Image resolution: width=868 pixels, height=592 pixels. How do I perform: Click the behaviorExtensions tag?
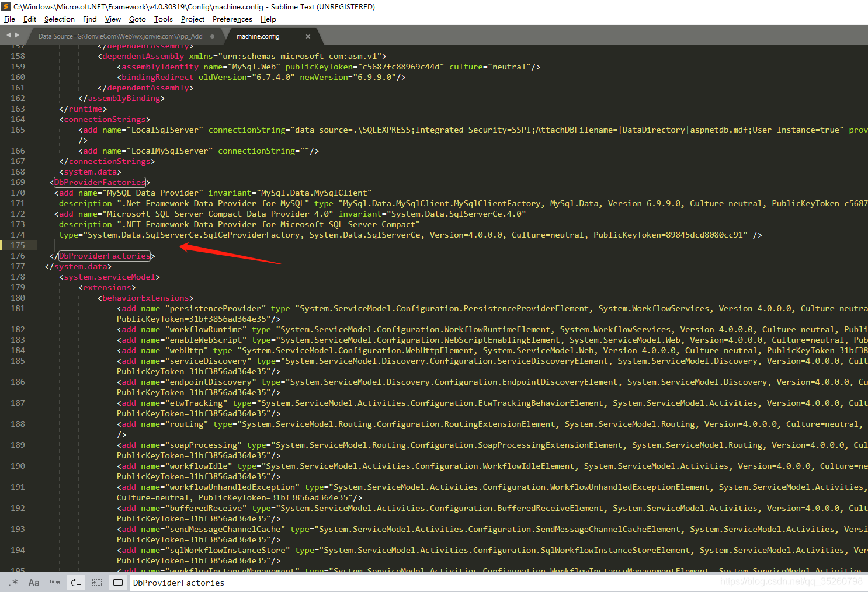[145, 298]
